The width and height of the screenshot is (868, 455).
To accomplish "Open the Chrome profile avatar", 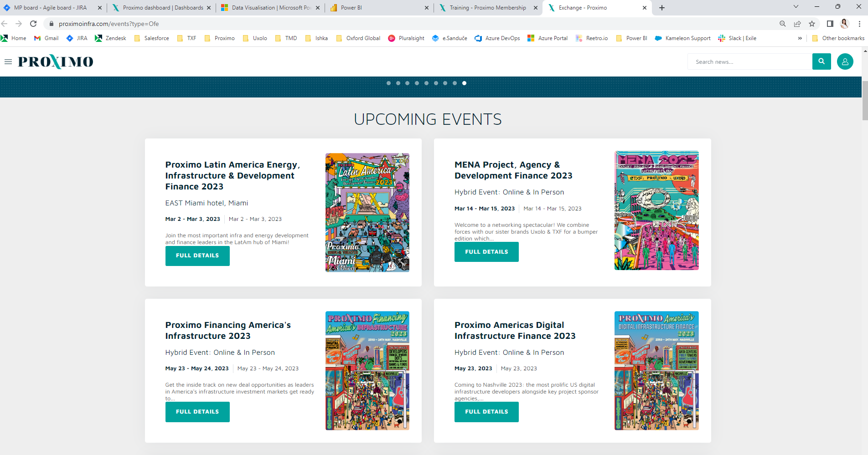I will 845,24.
